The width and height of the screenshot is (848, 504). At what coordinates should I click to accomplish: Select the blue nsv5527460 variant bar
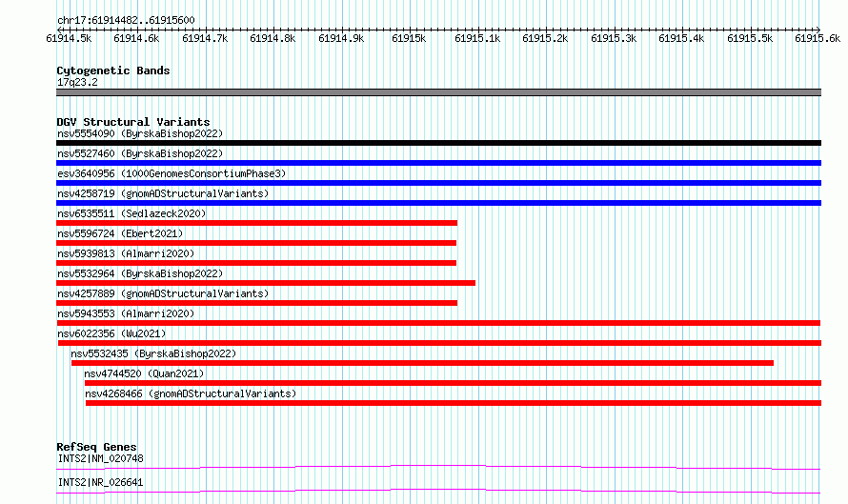[x=438, y=163]
